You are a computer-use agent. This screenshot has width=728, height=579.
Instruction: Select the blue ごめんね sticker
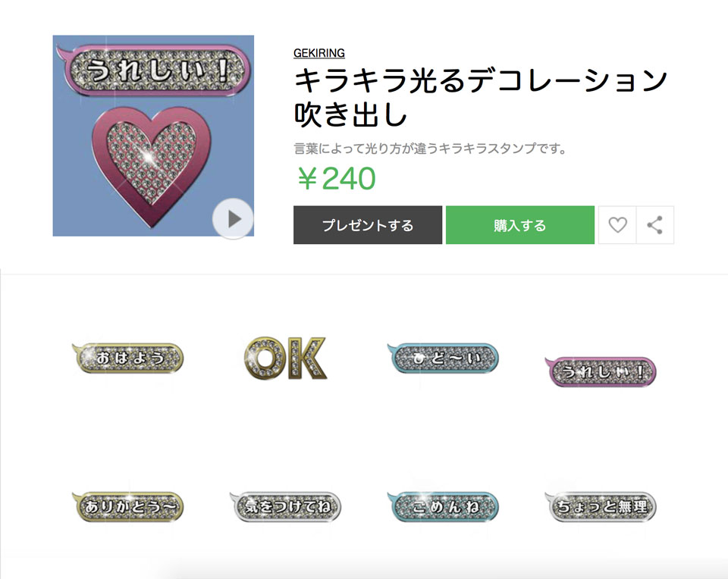pyautogui.click(x=444, y=506)
